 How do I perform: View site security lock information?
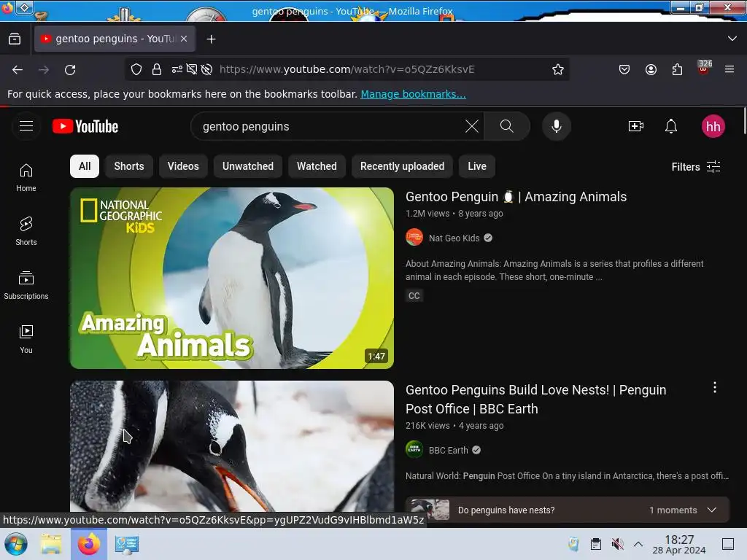157,69
